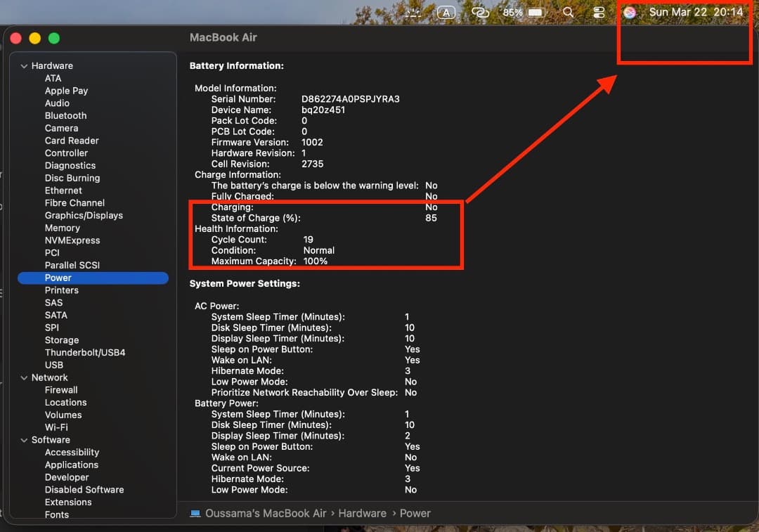Click Condition value Normal
This screenshot has height=532, width=759.
318,250
